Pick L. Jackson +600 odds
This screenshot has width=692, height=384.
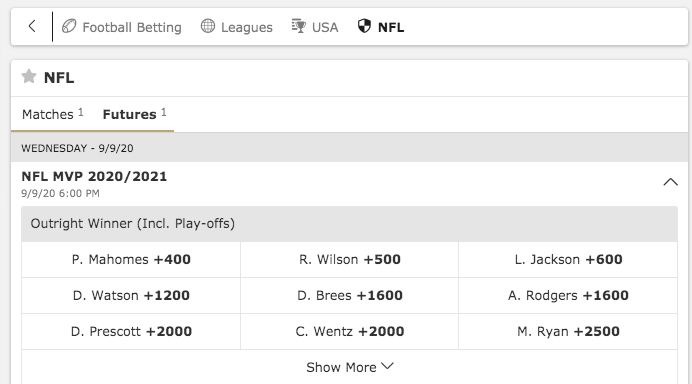click(568, 260)
